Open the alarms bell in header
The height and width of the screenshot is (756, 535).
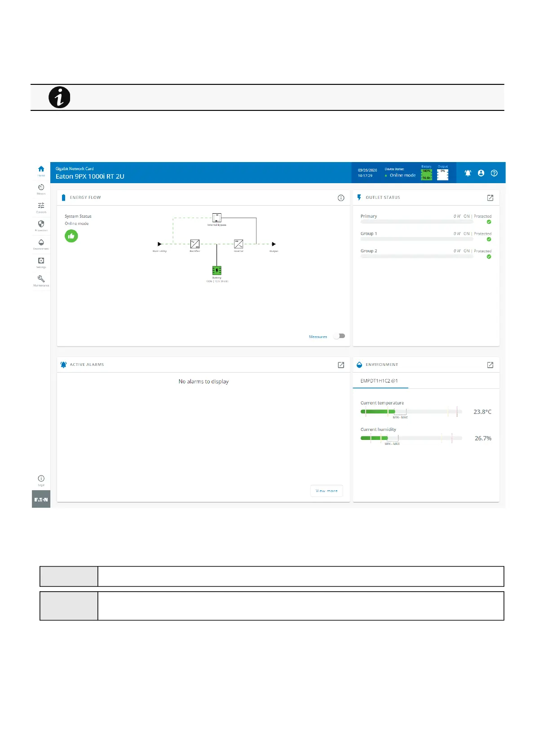tap(468, 173)
